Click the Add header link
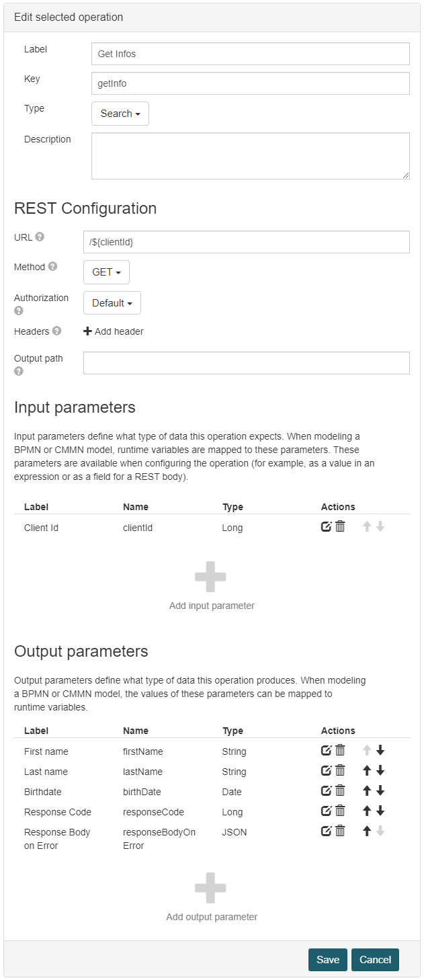The width and height of the screenshot is (424, 980). tap(114, 331)
